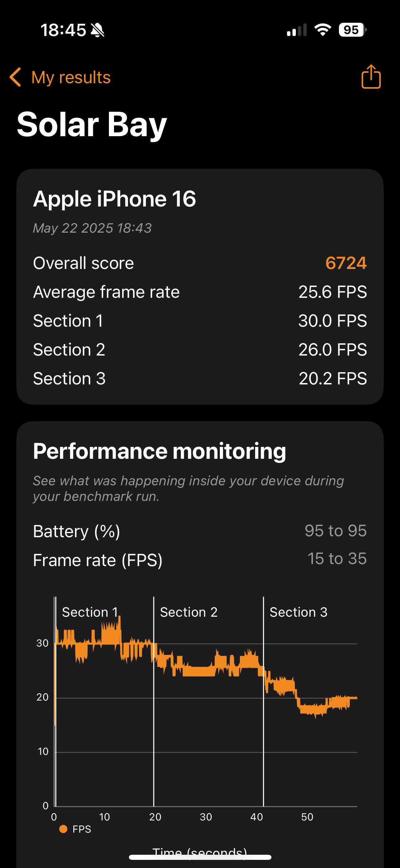
Task: Tap the Section 1 FPS row
Action: pyautogui.click(x=200, y=321)
